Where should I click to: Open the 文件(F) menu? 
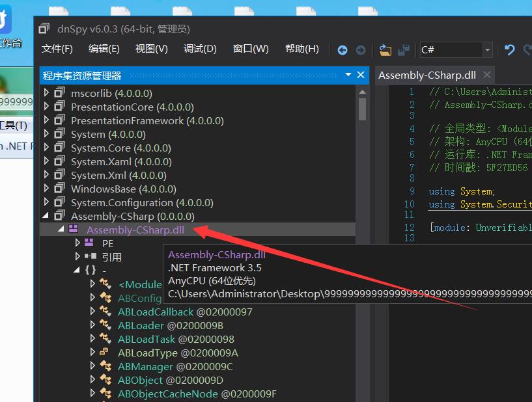[x=57, y=49]
